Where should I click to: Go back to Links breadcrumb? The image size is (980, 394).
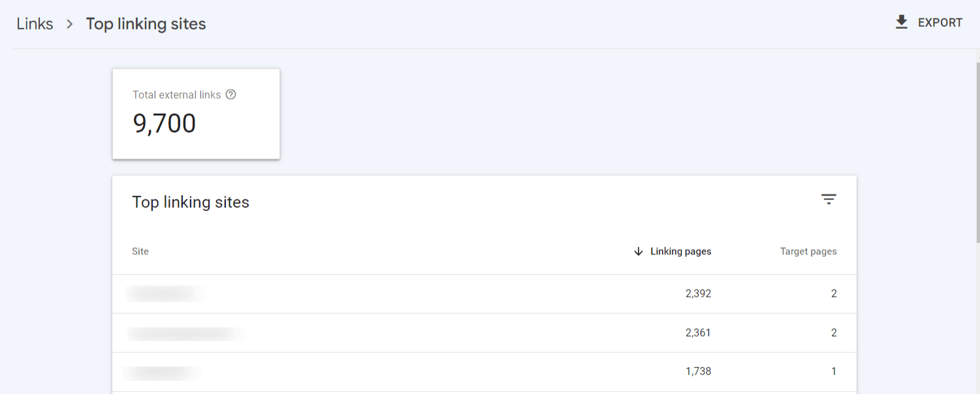(x=35, y=24)
